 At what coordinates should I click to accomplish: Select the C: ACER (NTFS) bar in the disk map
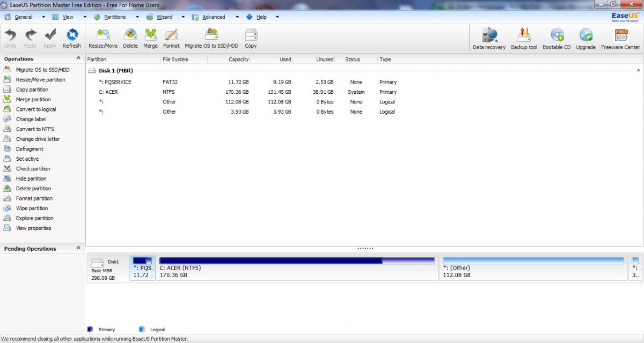(x=297, y=268)
